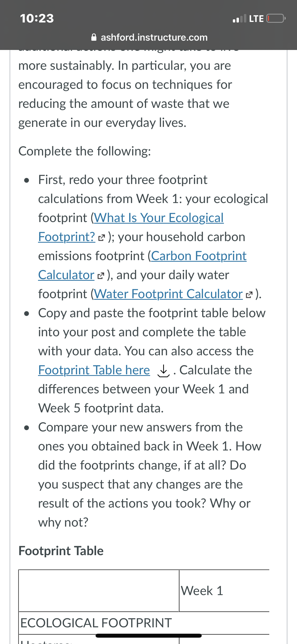The width and height of the screenshot is (297, 644).
Task: Tap the lock icon beside the URL
Action: coord(94,37)
